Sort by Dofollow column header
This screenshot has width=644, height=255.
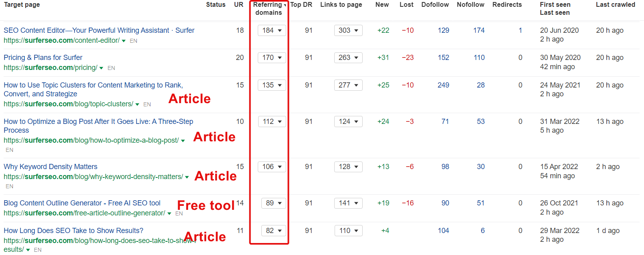pos(435,5)
